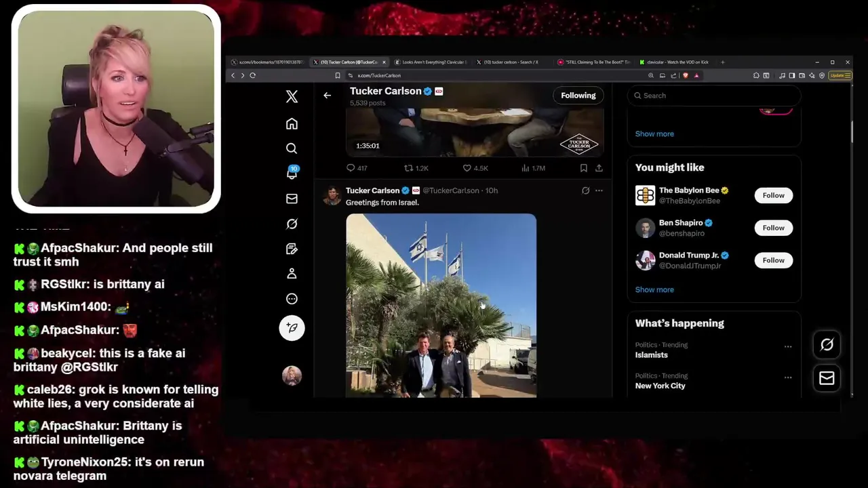
Task: Open three-dot menu on Greetings from Israel post
Action: tap(599, 190)
